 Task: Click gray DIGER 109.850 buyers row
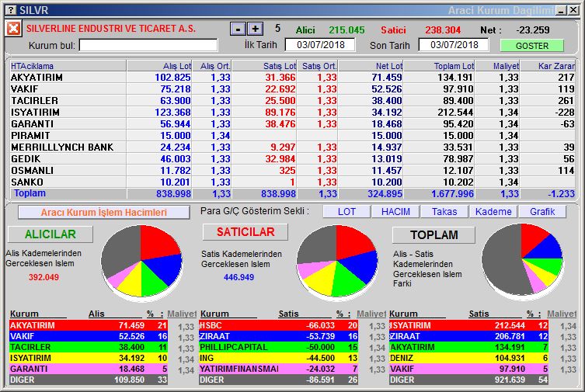(89, 380)
